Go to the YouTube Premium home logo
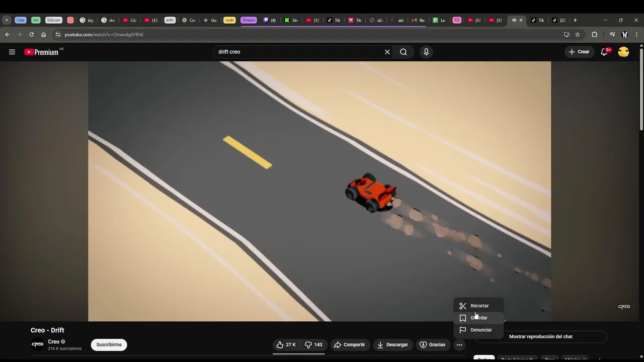This screenshot has height=362, width=644. coord(41,52)
